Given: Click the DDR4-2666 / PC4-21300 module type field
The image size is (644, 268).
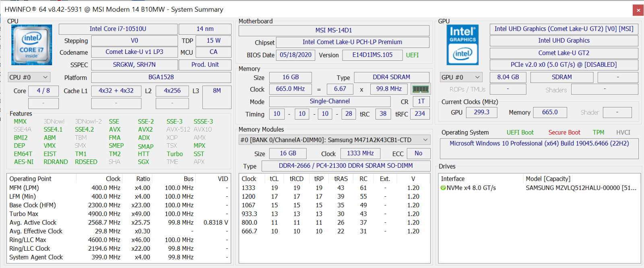Looking at the screenshot, I should pos(346,166).
